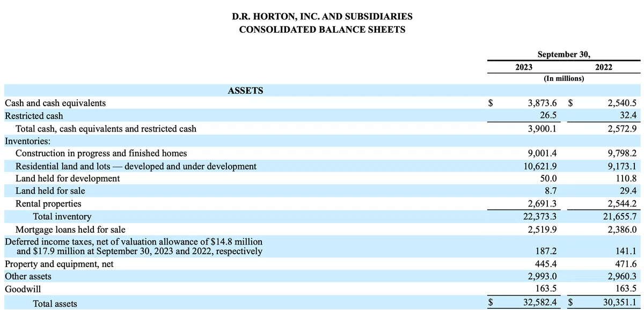This screenshot has height=310, width=644.
Task: Click the 163.5 goodwill value for 2022
Action: click(626, 289)
